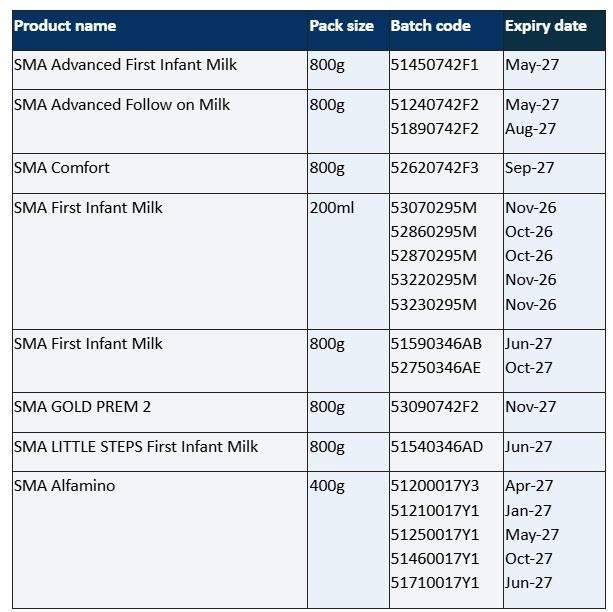Click batch code 52750346AE
This screenshot has height=612, width=613.
tap(436, 368)
